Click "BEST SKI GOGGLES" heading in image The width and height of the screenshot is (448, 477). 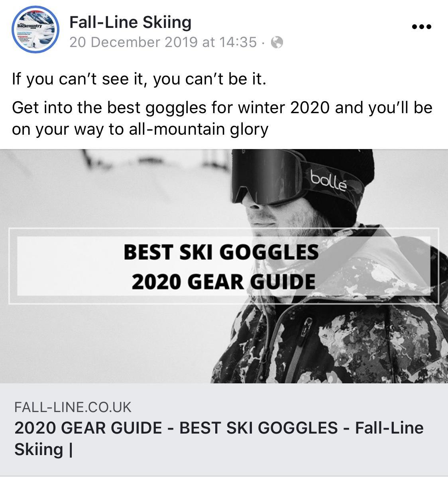(221, 252)
